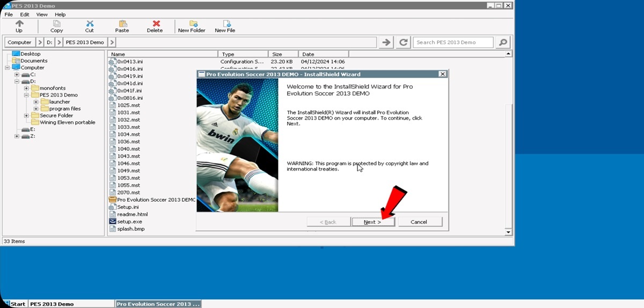Click the Copy toolbar icon
The width and height of the screenshot is (644, 308).
pos(56,24)
